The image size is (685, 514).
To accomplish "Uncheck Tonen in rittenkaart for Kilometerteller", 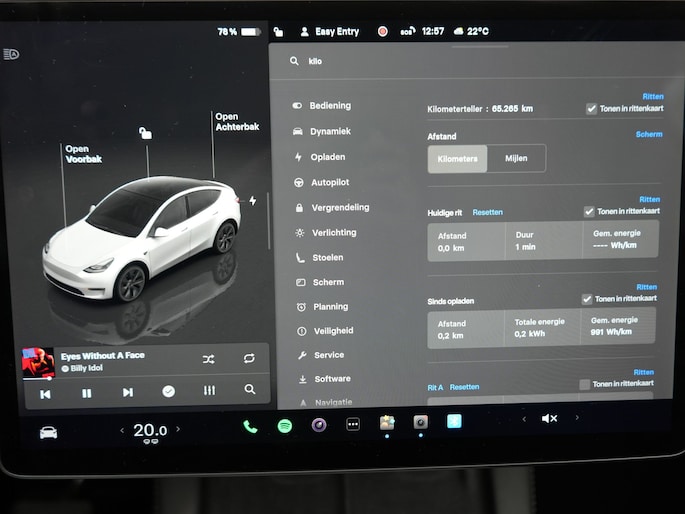I will click(x=591, y=108).
